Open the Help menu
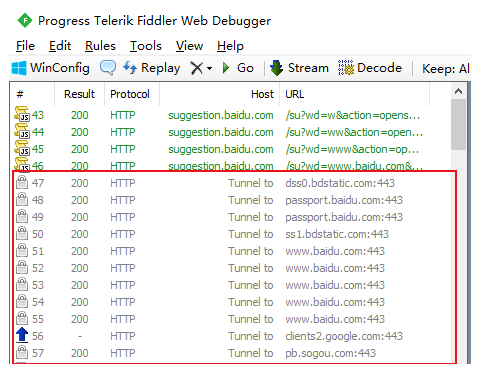Image resolution: width=478 pixels, height=368 pixels. [x=230, y=46]
